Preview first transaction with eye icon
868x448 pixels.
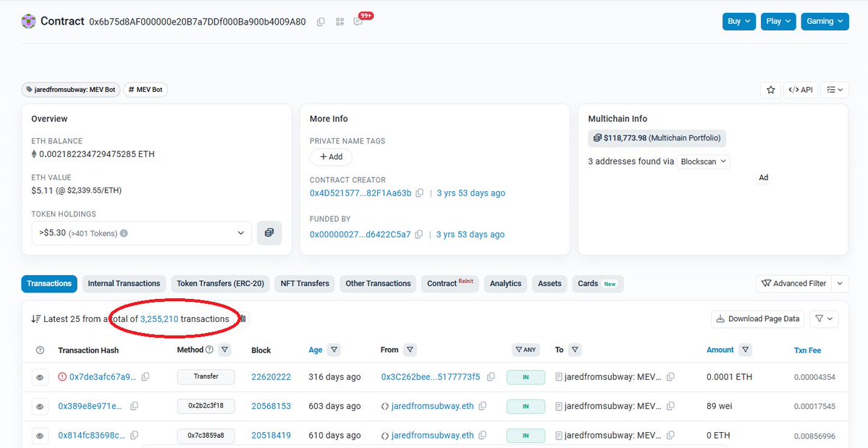(41, 377)
